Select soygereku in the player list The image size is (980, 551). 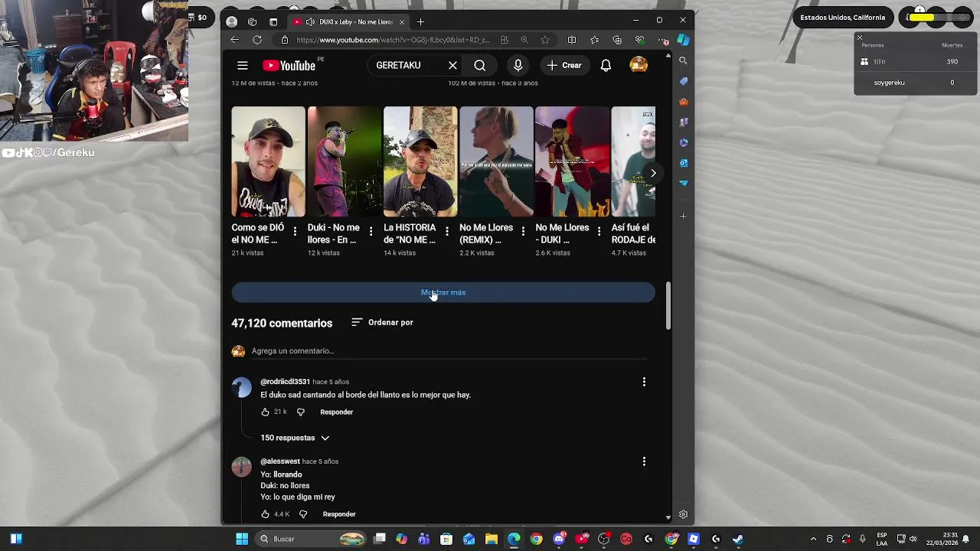click(915, 83)
